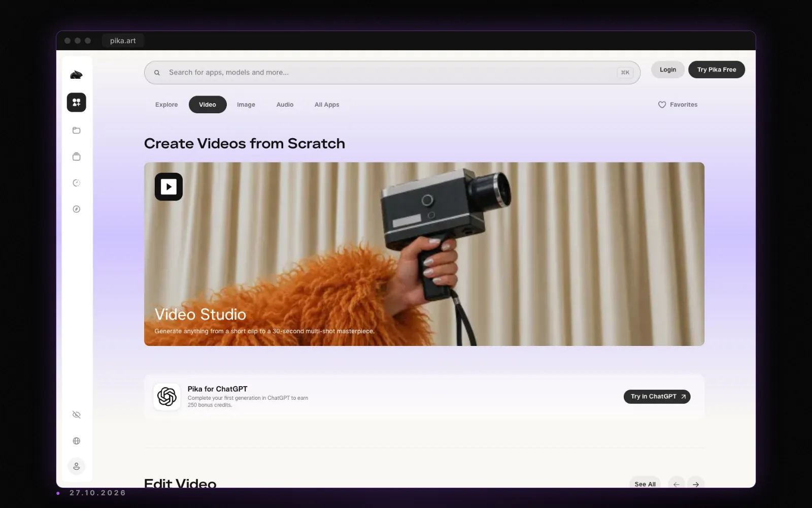Open the folder icon in the sidebar

76,131
